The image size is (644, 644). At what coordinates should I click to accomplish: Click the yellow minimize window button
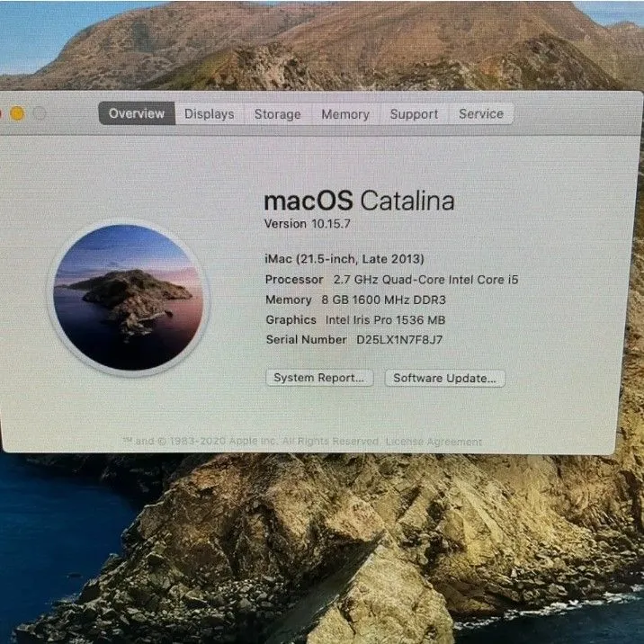[x=17, y=113]
